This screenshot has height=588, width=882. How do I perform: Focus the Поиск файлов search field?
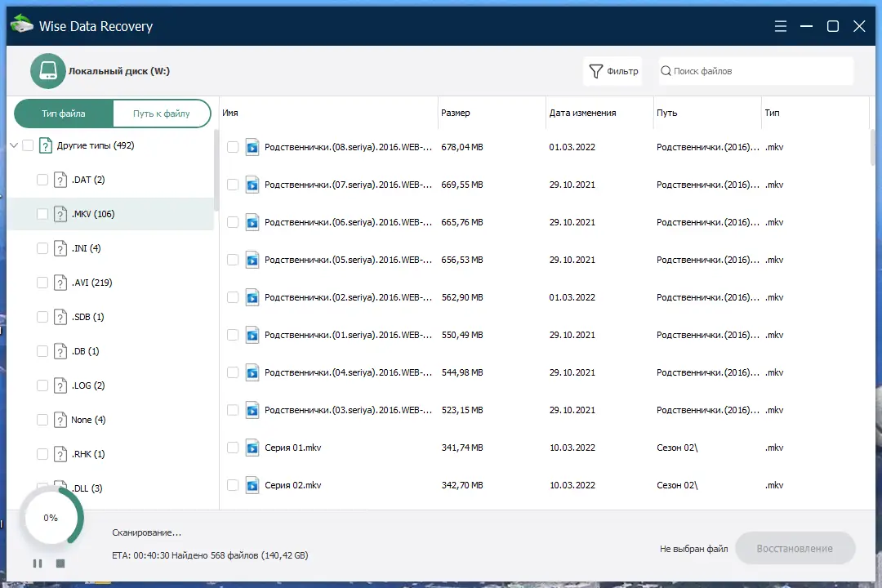click(756, 71)
